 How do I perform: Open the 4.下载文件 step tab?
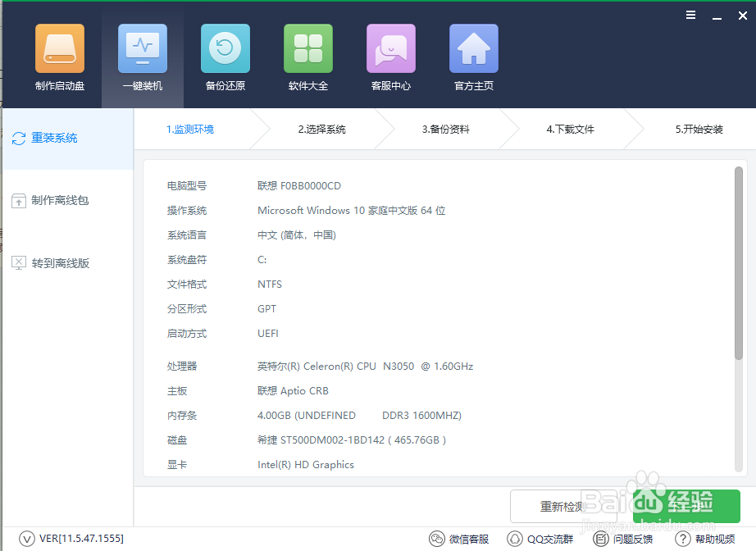[570, 129]
